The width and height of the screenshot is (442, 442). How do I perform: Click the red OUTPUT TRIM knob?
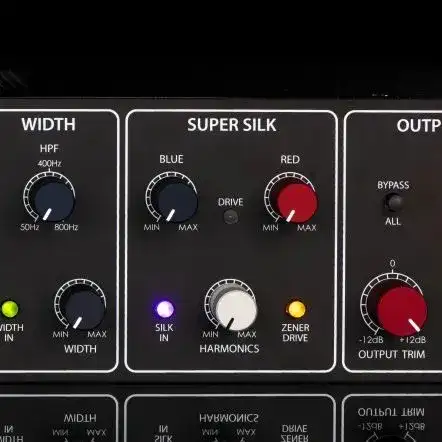tap(402, 311)
